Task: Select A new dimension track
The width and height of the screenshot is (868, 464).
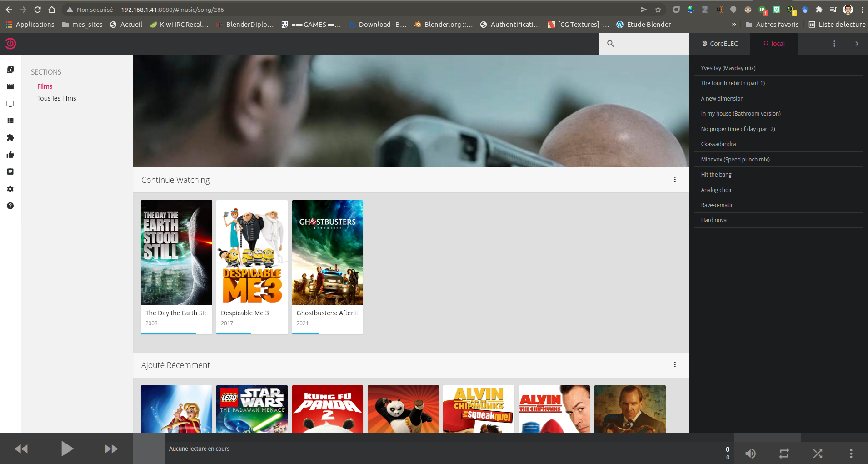Action: (778, 98)
